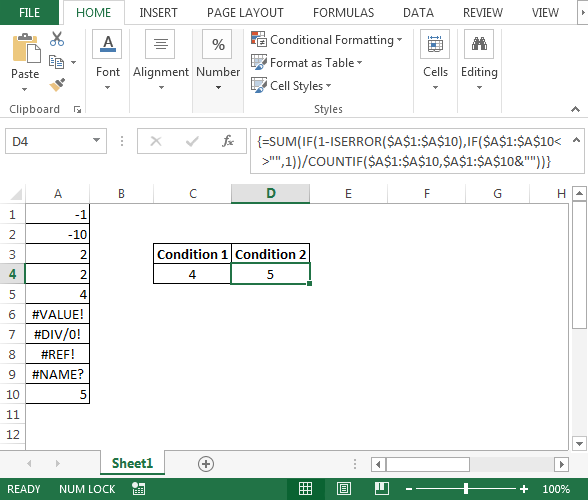588x500 pixels.
Task: Click the macro recording status bar icon
Action: point(138,489)
